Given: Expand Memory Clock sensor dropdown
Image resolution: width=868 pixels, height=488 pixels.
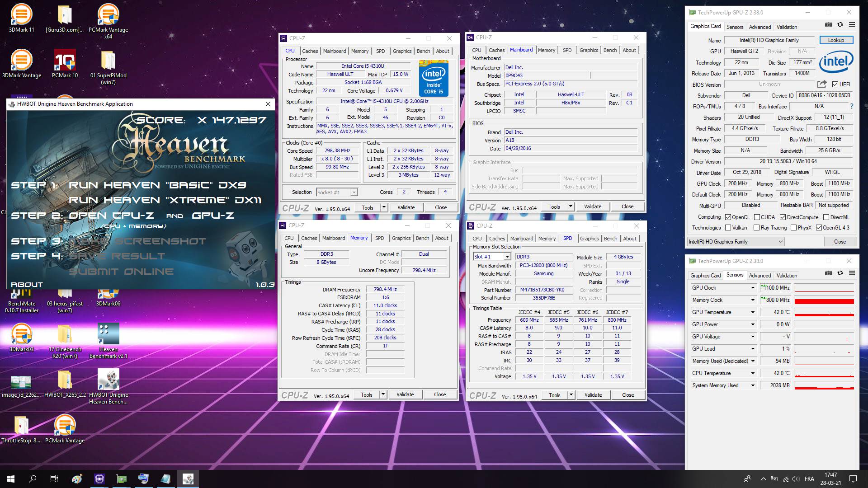Looking at the screenshot, I should [x=753, y=300].
